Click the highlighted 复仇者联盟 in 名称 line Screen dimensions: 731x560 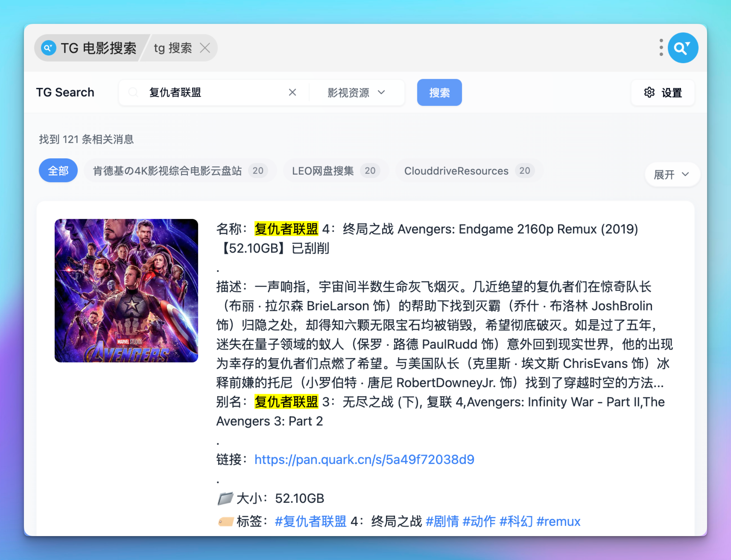point(287,229)
